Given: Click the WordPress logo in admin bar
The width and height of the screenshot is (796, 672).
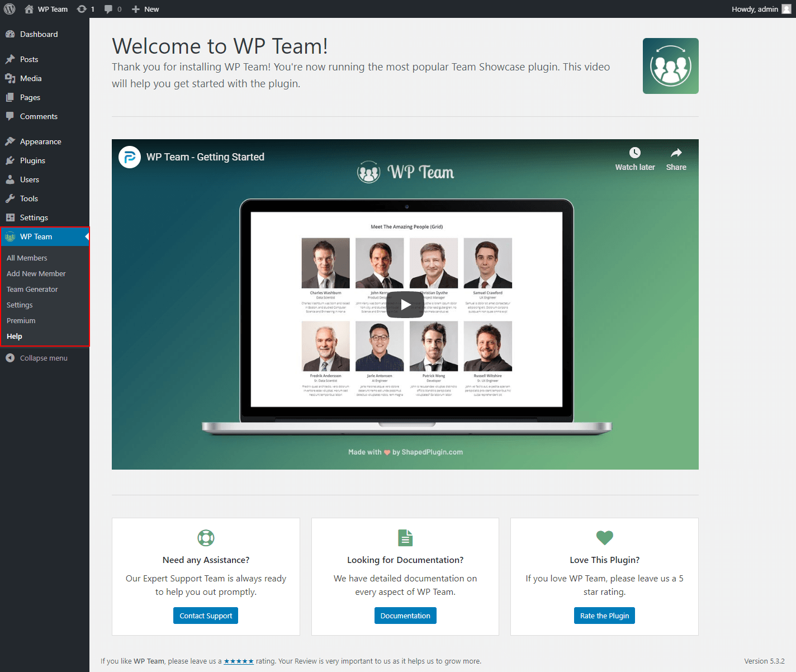Looking at the screenshot, I should [x=10, y=9].
